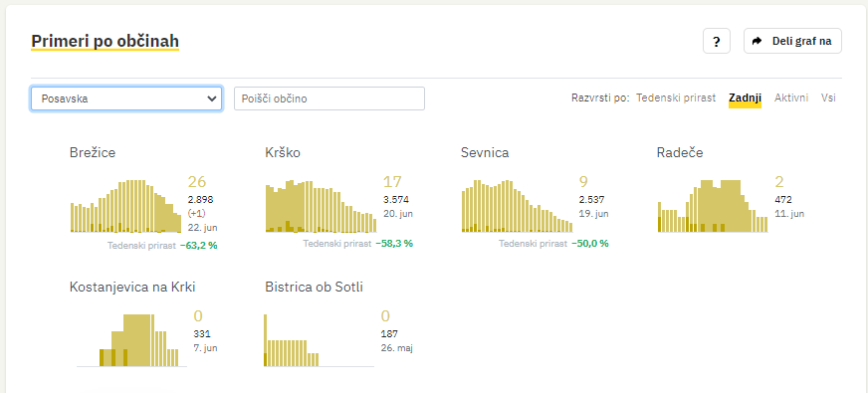Sort municipalities by Aktivni
The image size is (868, 393).
pos(791,98)
